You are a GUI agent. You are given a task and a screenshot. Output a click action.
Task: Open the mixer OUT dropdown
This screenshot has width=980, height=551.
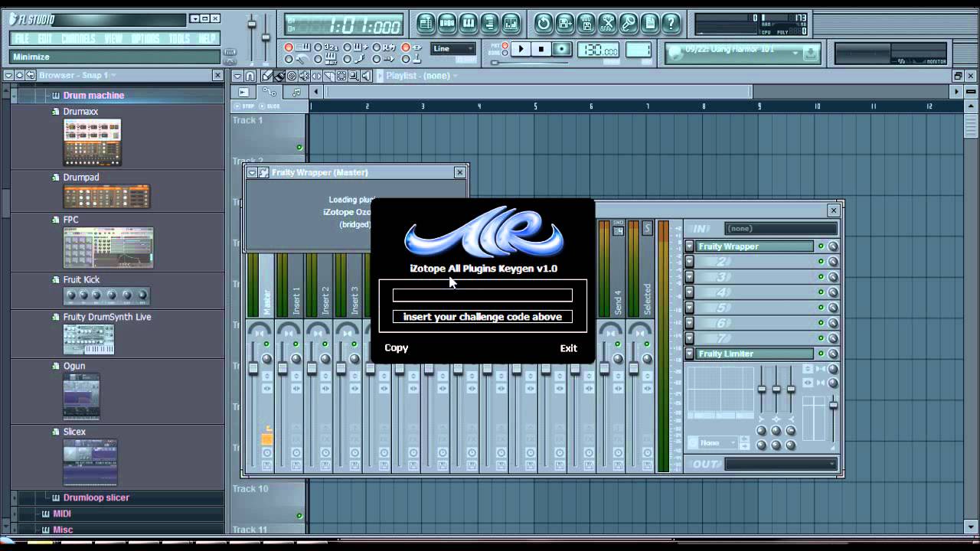click(x=780, y=464)
